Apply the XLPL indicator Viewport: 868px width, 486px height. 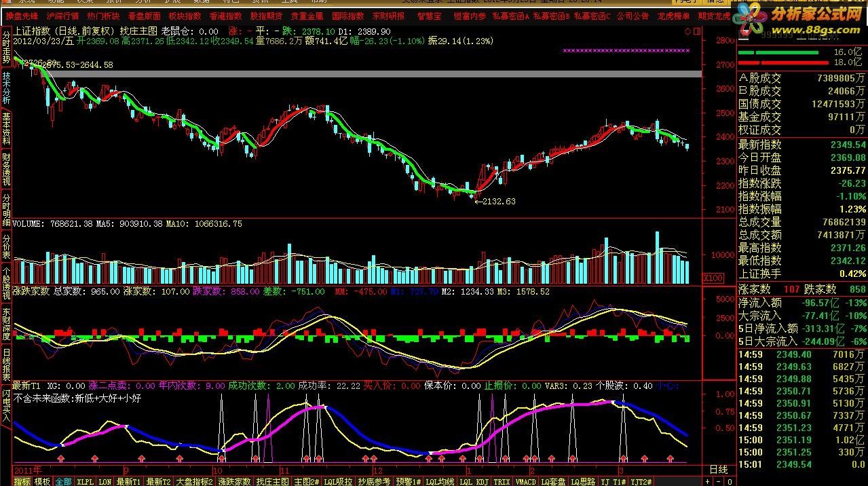click(x=85, y=481)
